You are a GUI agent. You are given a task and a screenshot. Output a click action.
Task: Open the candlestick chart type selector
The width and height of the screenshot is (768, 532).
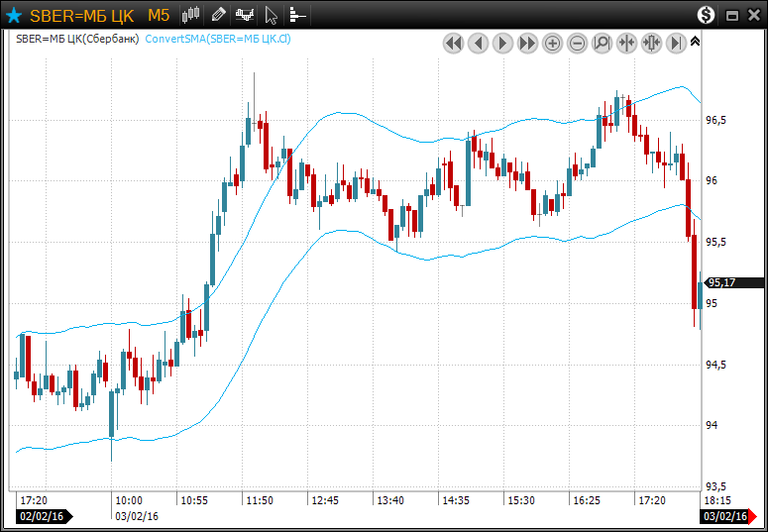pyautogui.click(x=191, y=15)
